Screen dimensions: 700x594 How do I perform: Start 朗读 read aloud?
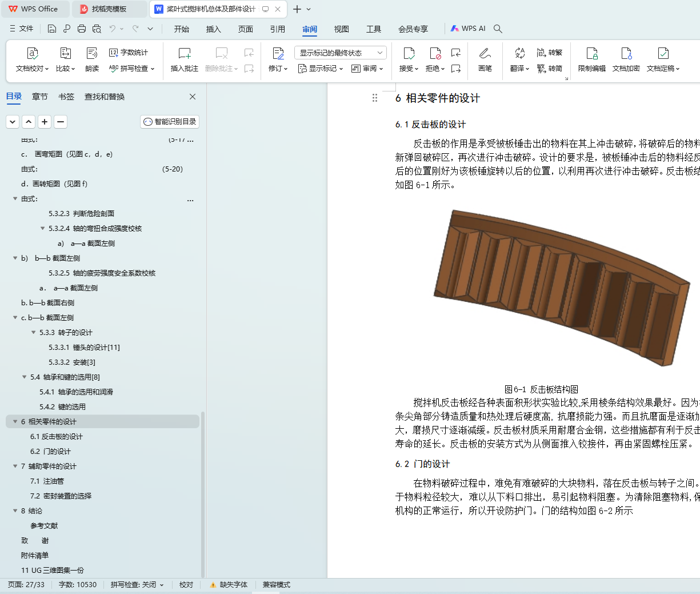[92, 60]
